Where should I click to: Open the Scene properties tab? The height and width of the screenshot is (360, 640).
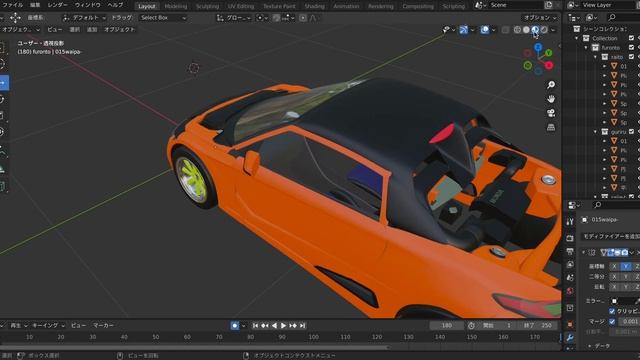click(x=570, y=278)
